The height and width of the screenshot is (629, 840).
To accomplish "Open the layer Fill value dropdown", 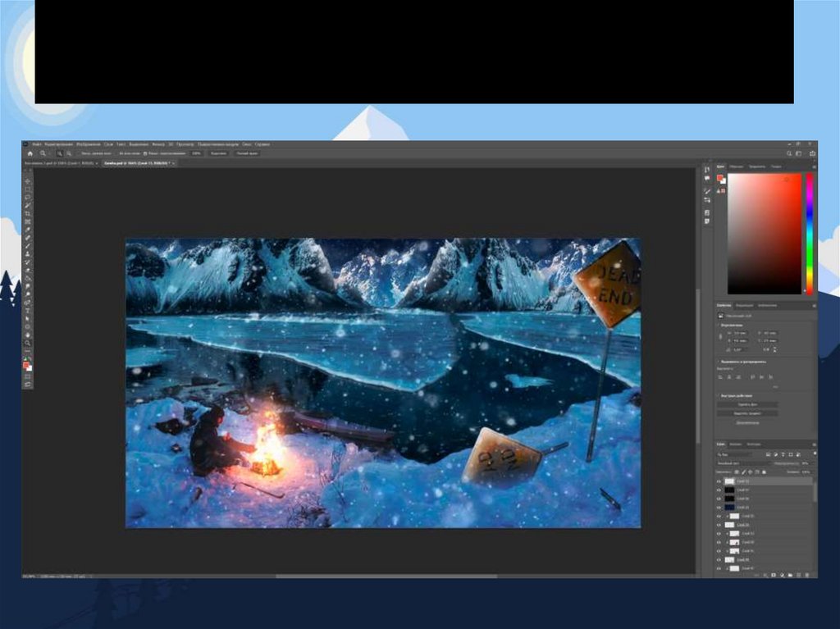I will tap(807, 472).
